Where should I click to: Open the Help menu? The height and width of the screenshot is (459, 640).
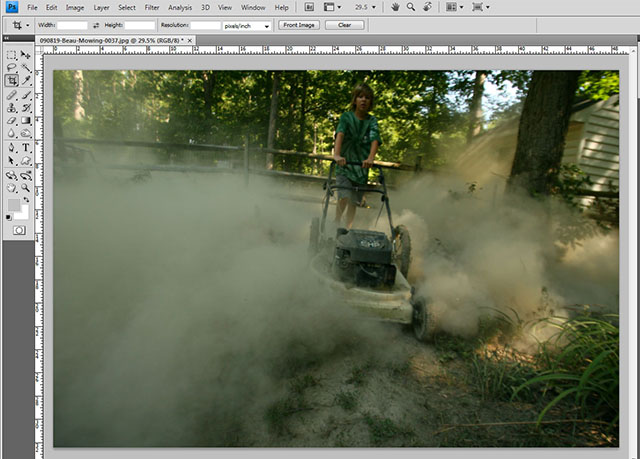click(x=281, y=7)
